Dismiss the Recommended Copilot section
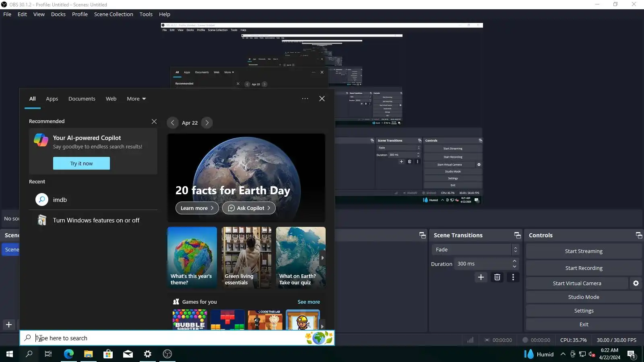This screenshot has width=644, height=362. point(154,121)
